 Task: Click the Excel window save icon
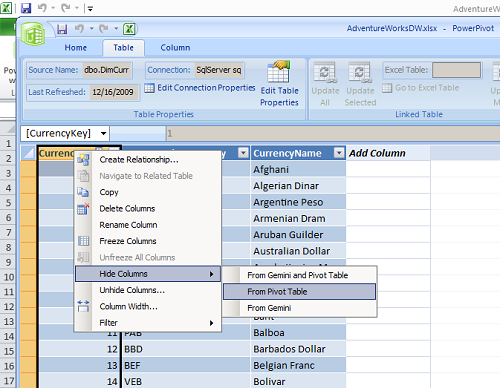(26, 8)
